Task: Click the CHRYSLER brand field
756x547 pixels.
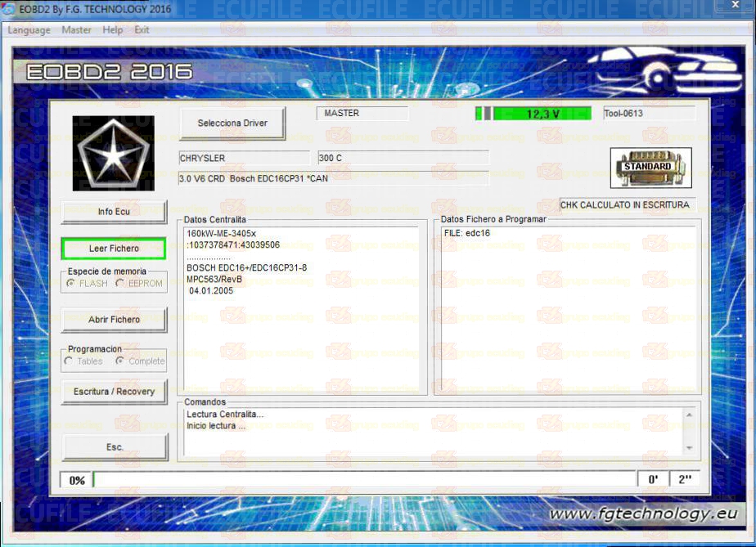Action: point(244,158)
